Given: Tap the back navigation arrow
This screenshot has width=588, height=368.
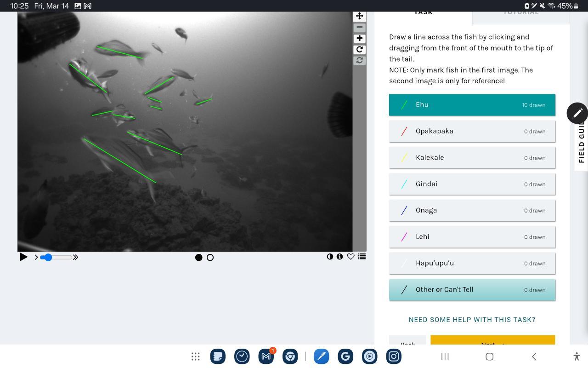Looking at the screenshot, I should tap(534, 356).
